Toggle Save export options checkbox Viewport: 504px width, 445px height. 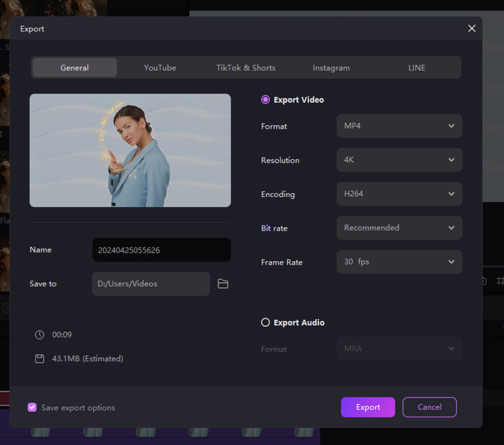[x=32, y=408]
